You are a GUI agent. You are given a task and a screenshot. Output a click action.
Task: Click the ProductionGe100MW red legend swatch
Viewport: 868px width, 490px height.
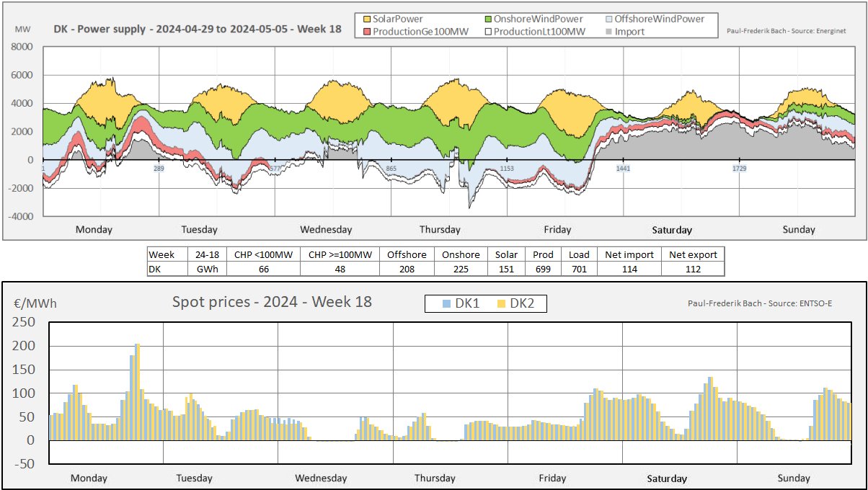[366, 31]
